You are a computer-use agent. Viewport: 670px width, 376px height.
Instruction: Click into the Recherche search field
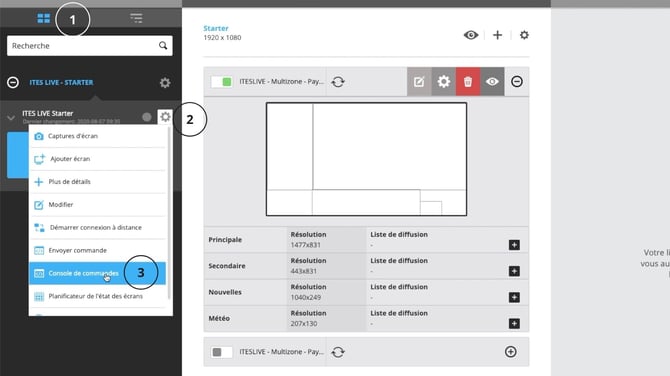tap(90, 46)
